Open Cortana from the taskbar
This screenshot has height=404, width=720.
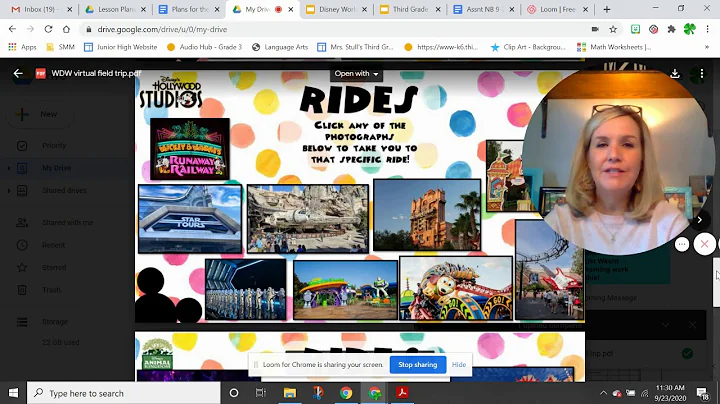234,393
